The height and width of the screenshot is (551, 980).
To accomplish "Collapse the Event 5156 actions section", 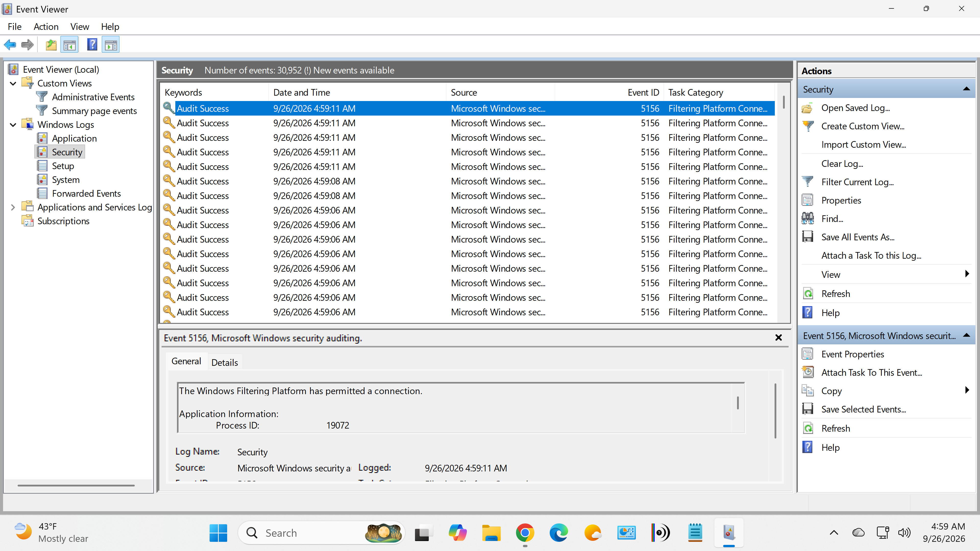I will [x=966, y=336].
